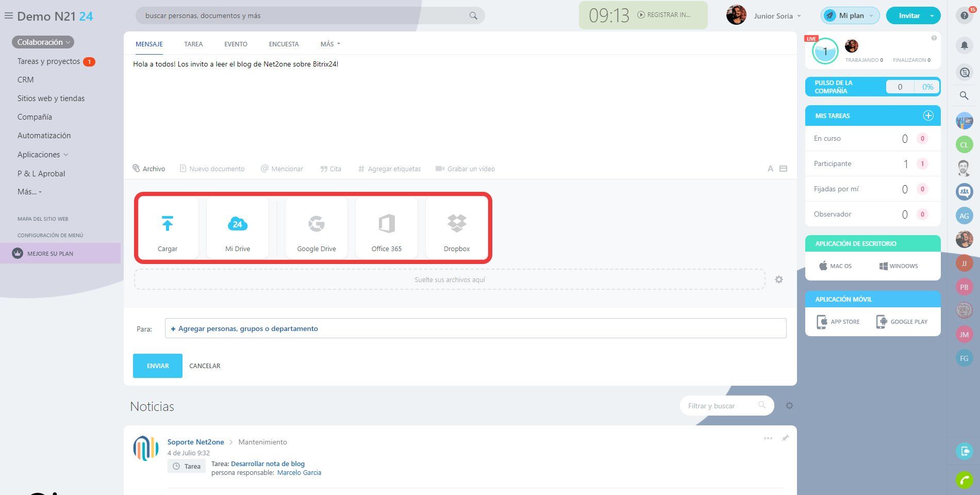Viewport: 980px width, 495px height.
Task: Select the Office 365 file source
Action: click(387, 227)
